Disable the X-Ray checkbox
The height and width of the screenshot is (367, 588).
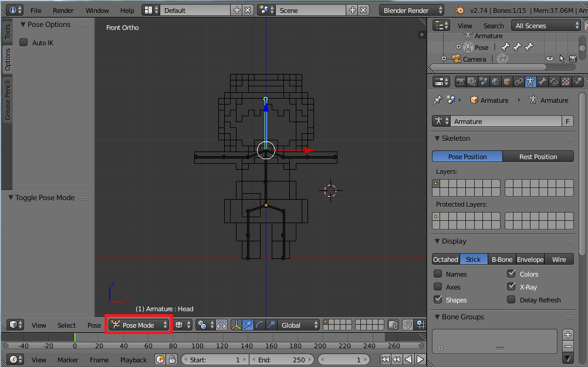[x=512, y=287]
